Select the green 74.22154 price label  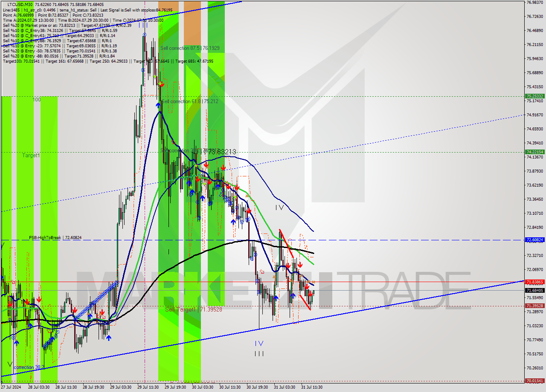coord(534,152)
